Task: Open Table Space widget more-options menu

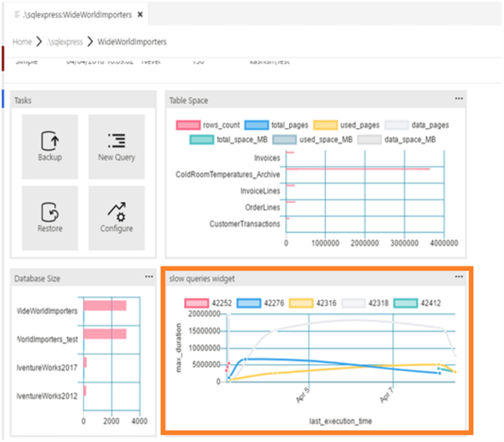Action: 459,98
